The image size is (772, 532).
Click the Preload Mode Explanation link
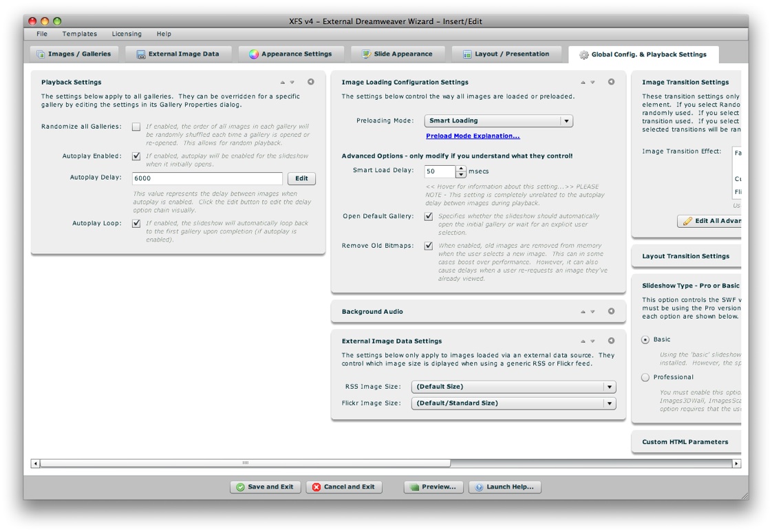click(473, 136)
